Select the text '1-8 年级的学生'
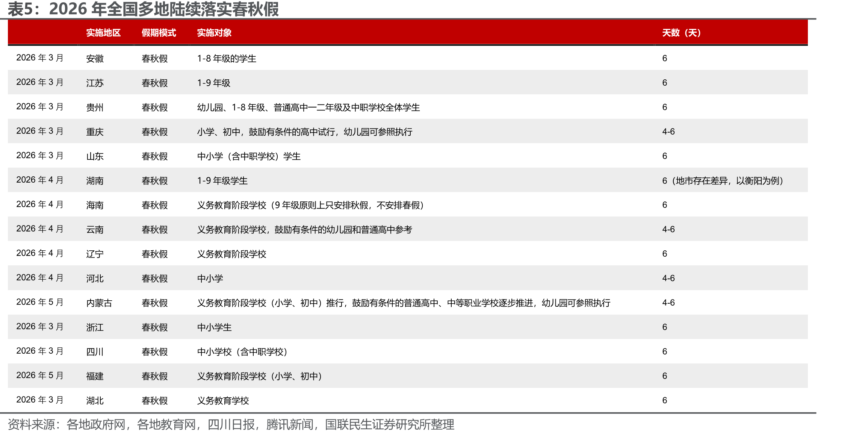 click(227, 58)
